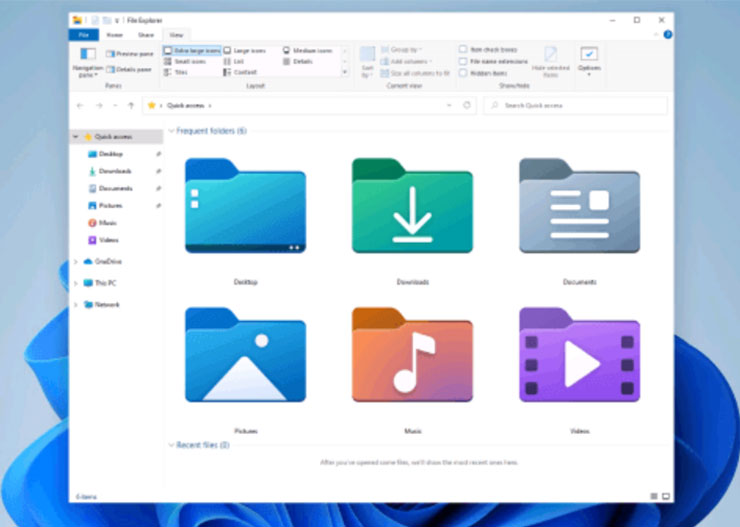This screenshot has height=527, width=740.
Task: Open the Help question mark icon
Action: 668,34
